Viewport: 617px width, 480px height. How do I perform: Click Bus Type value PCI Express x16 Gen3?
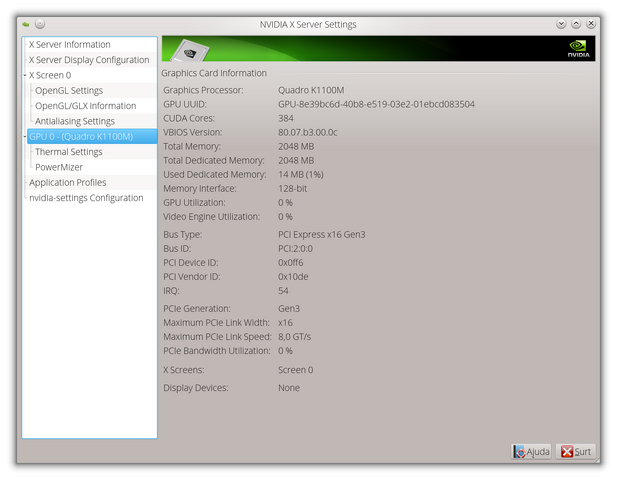[x=321, y=234]
